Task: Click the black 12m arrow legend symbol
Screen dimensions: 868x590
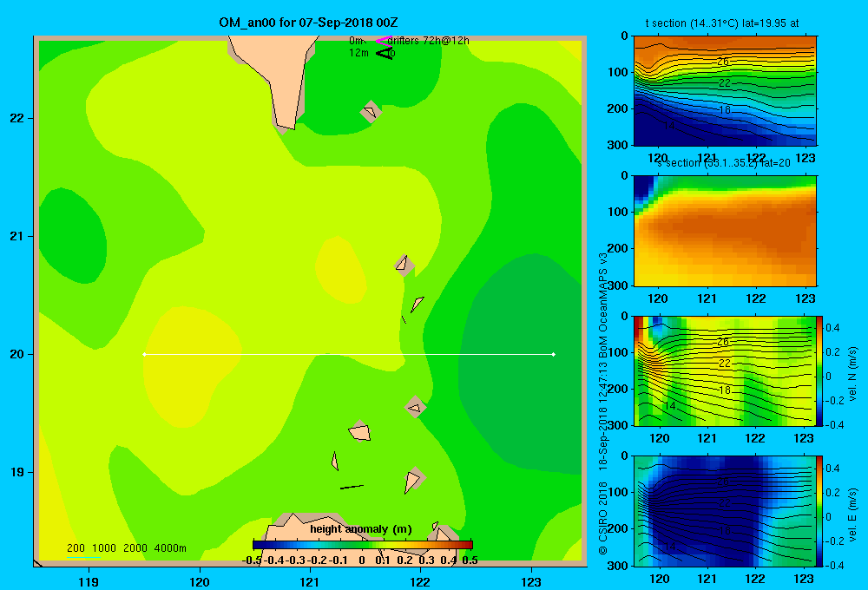Action: pos(385,54)
